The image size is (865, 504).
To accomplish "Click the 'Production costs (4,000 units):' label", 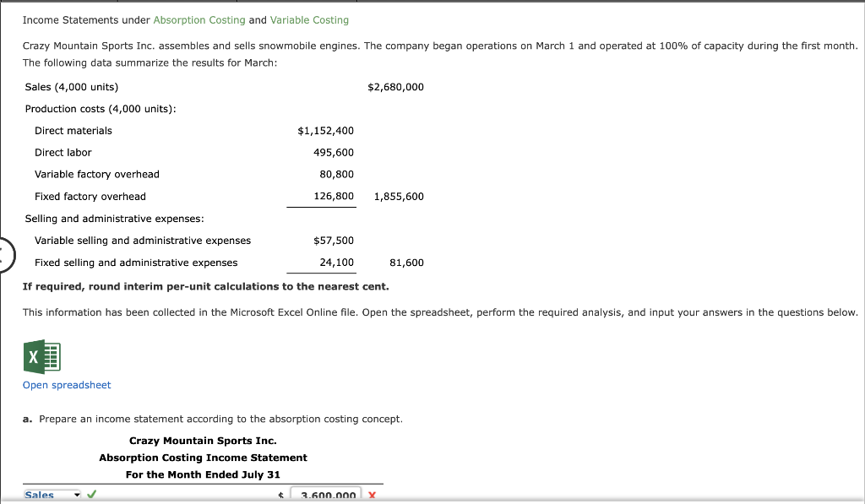I will click(x=101, y=109).
